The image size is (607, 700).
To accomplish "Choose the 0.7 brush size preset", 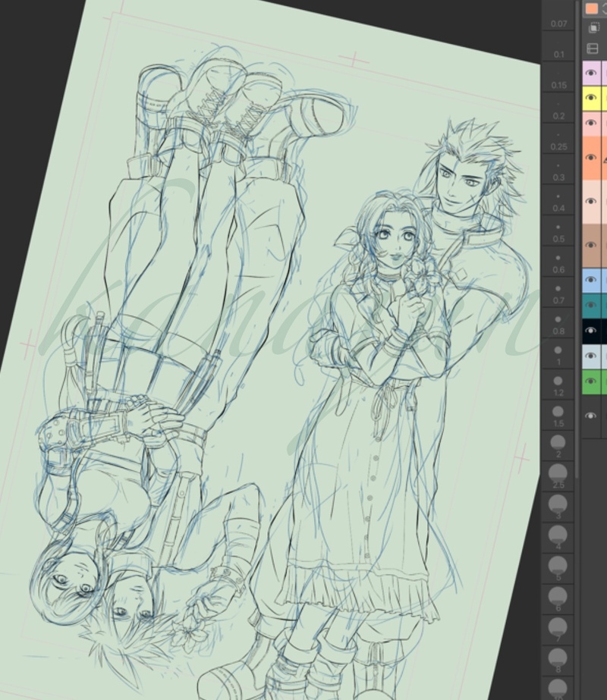I will click(x=558, y=293).
